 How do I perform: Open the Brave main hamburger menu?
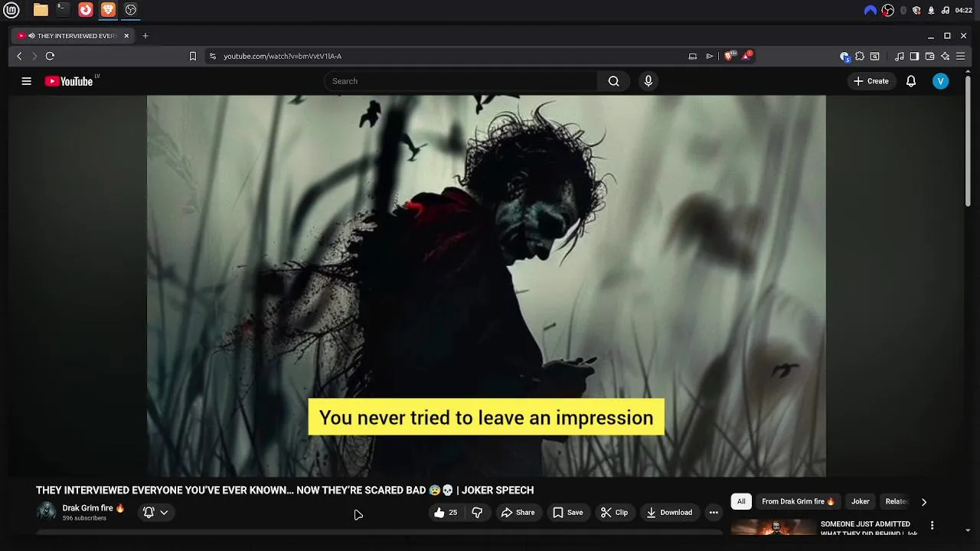(961, 56)
